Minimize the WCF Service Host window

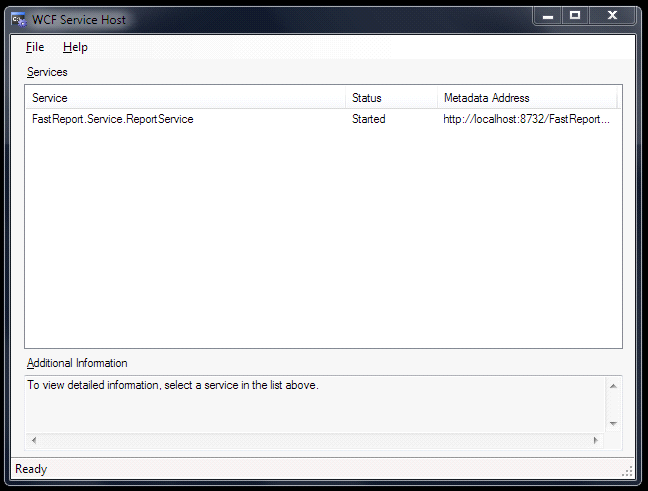tap(548, 17)
